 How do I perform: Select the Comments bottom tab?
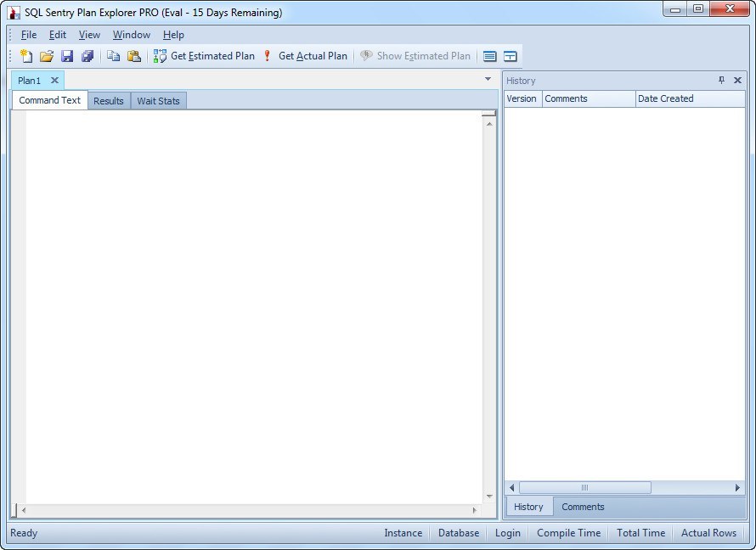pyautogui.click(x=583, y=507)
